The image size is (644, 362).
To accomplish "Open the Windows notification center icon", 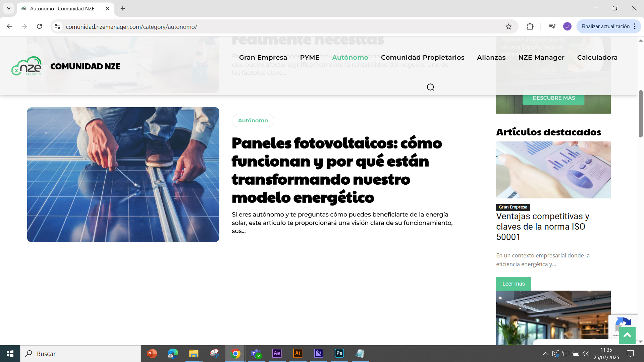I will (x=630, y=354).
